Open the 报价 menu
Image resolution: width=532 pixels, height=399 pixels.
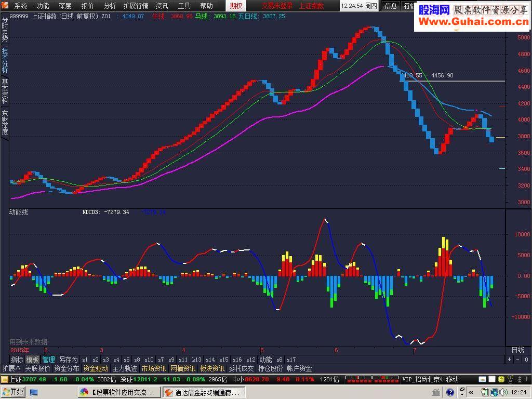pyautogui.click(x=87, y=5)
